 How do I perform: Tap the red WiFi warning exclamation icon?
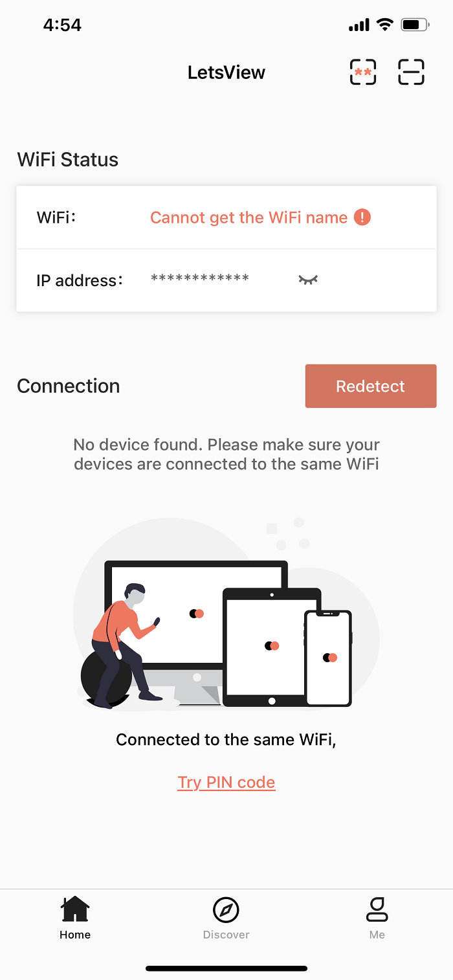[362, 217]
